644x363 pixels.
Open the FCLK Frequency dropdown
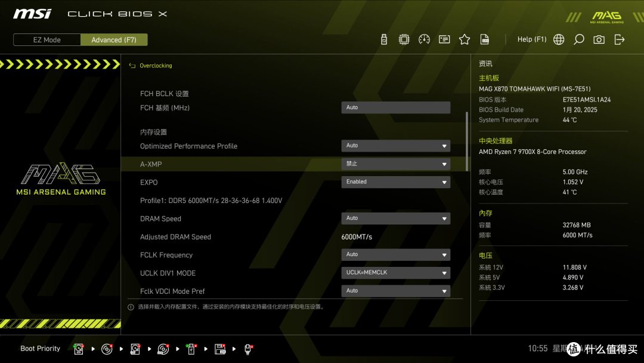pos(395,254)
